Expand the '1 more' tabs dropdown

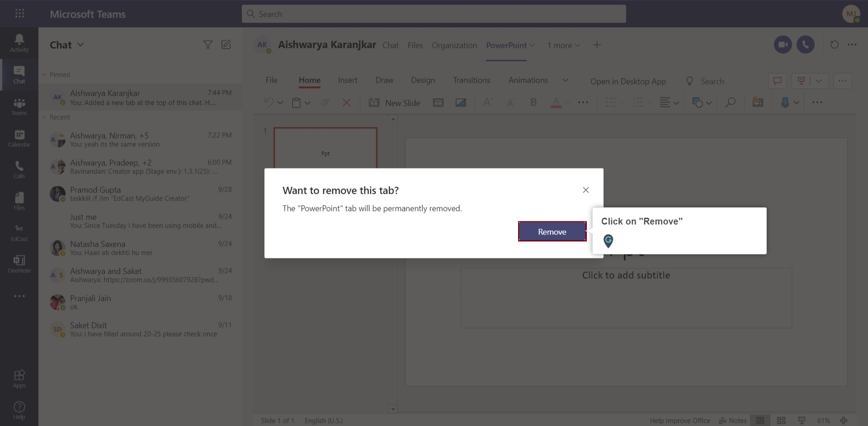point(563,45)
